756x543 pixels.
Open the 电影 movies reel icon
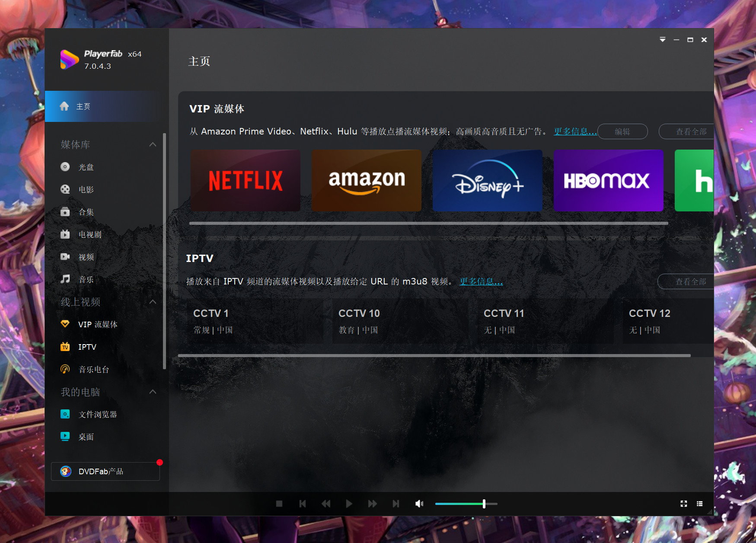pos(65,189)
